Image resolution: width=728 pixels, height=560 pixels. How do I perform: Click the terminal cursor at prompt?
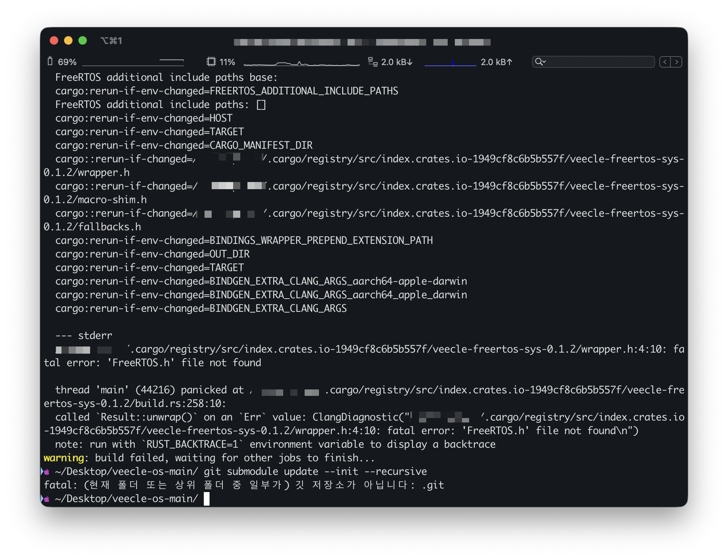(207, 499)
